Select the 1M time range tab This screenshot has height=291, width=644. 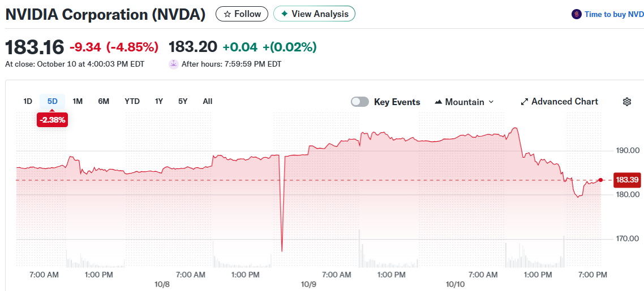coord(78,101)
